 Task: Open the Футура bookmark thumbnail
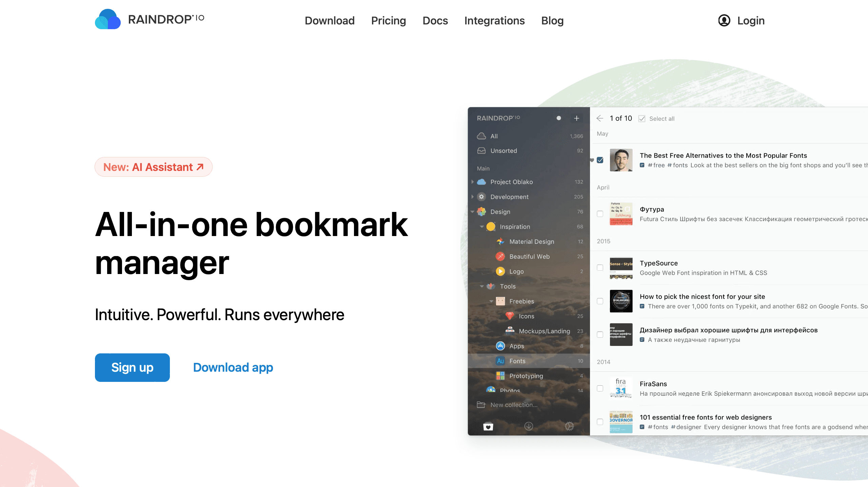(x=621, y=214)
